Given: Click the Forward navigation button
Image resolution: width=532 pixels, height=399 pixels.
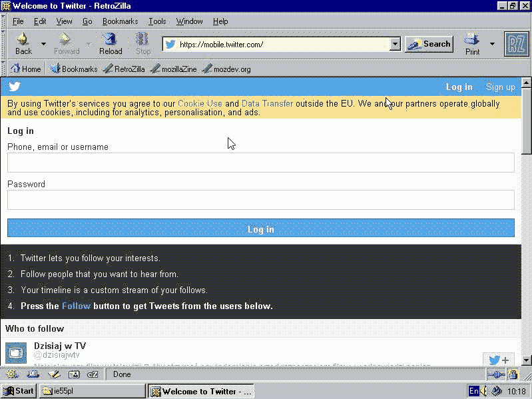Looking at the screenshot, I should [x=67, y=44].
